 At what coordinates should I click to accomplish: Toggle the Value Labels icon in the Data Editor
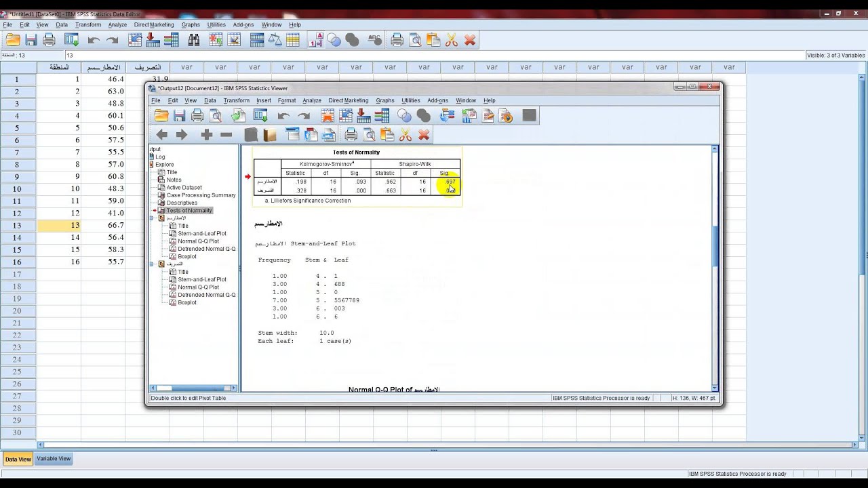(x=316, y=40)
